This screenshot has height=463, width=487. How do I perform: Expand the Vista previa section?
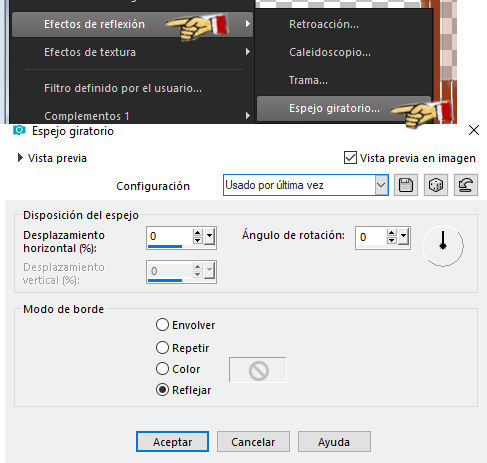20,158
